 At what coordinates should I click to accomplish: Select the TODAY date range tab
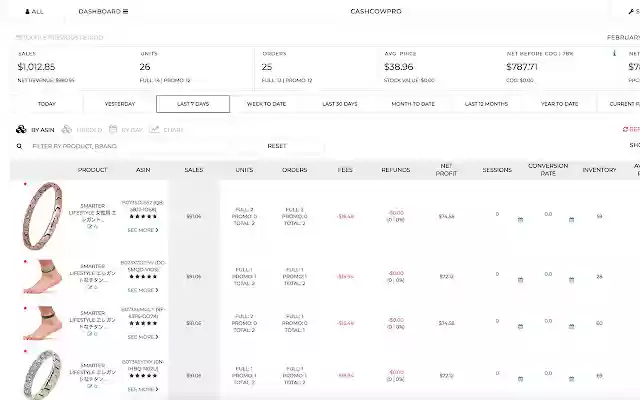47,104
